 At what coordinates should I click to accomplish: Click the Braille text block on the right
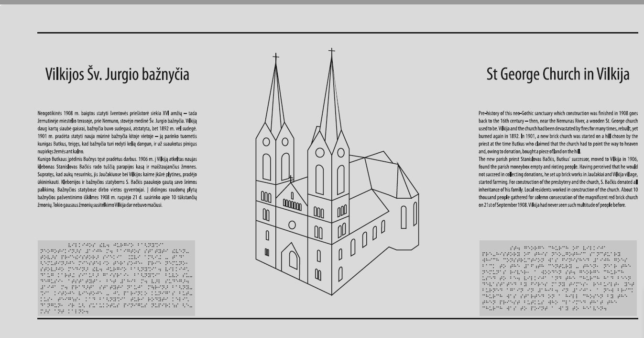tap(558, 278)
